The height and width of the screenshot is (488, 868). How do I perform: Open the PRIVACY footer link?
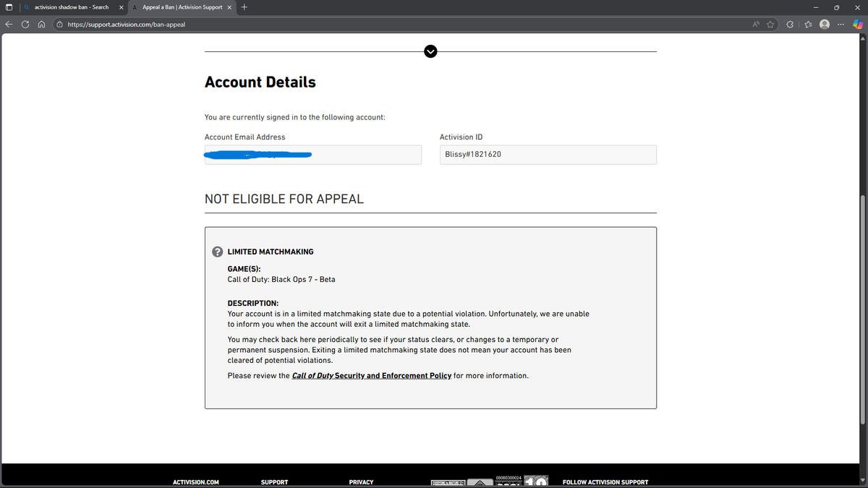(361, 482)
